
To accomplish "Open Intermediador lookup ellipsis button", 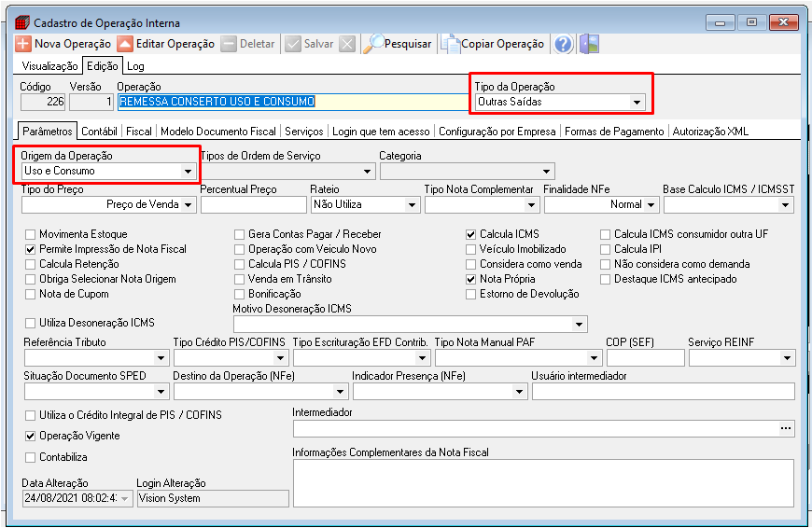I will click(x=786, y=428).
